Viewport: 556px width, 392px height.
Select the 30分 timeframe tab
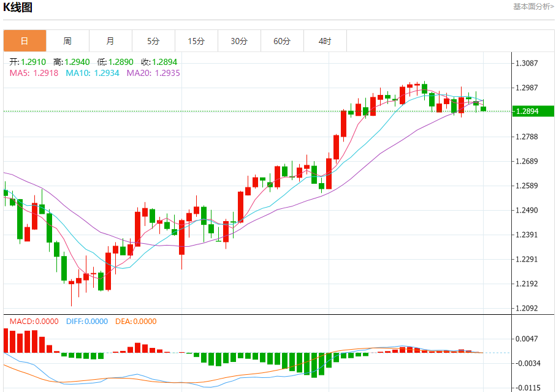pyautogui.click(x=239, y=41)
